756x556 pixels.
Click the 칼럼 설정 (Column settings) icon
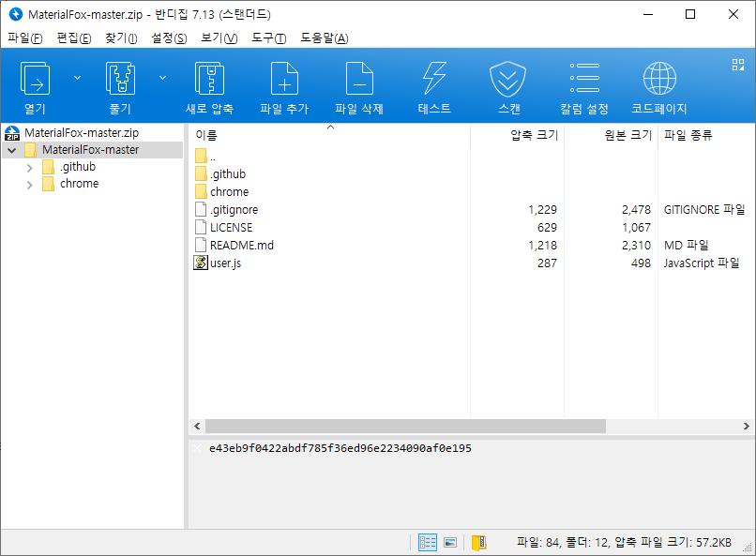pyautogui.click(x=584, y=78)
